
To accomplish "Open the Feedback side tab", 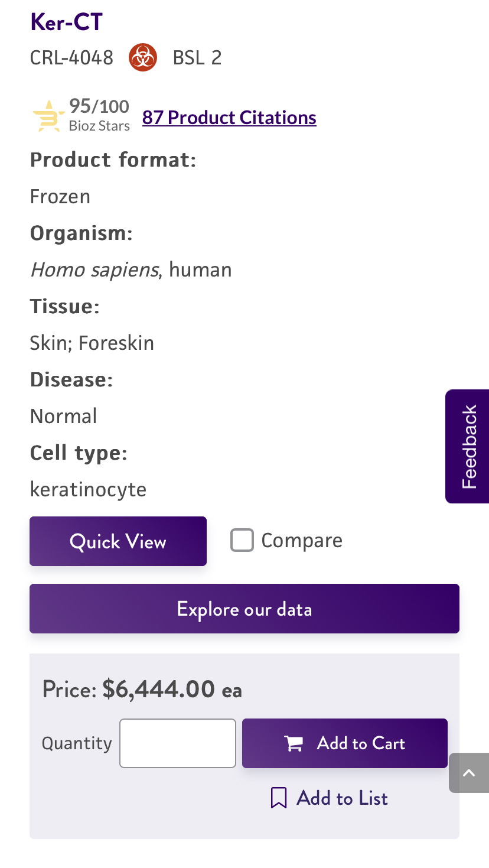I will (x=468, y=446).
